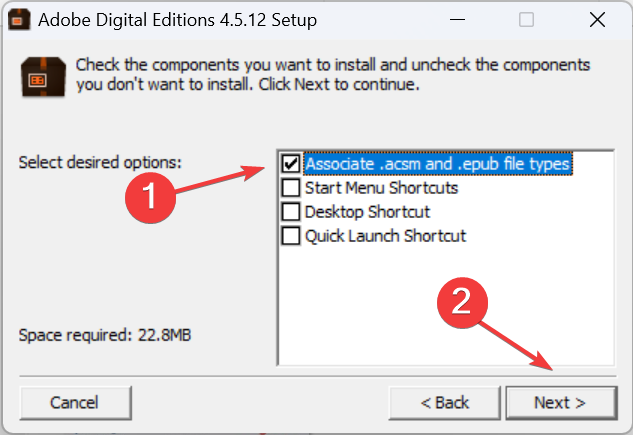Tick the Desktop Shortcut checkbox

(291, 212)
